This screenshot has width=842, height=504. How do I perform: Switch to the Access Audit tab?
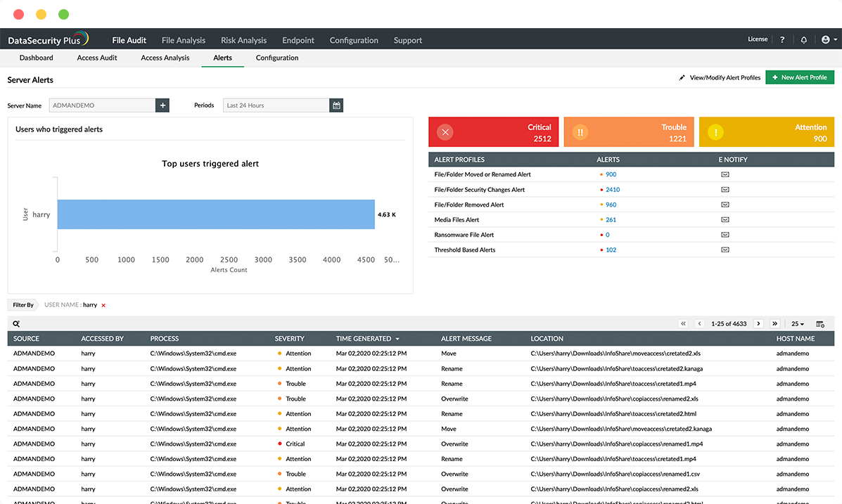(x=97, y=58)
